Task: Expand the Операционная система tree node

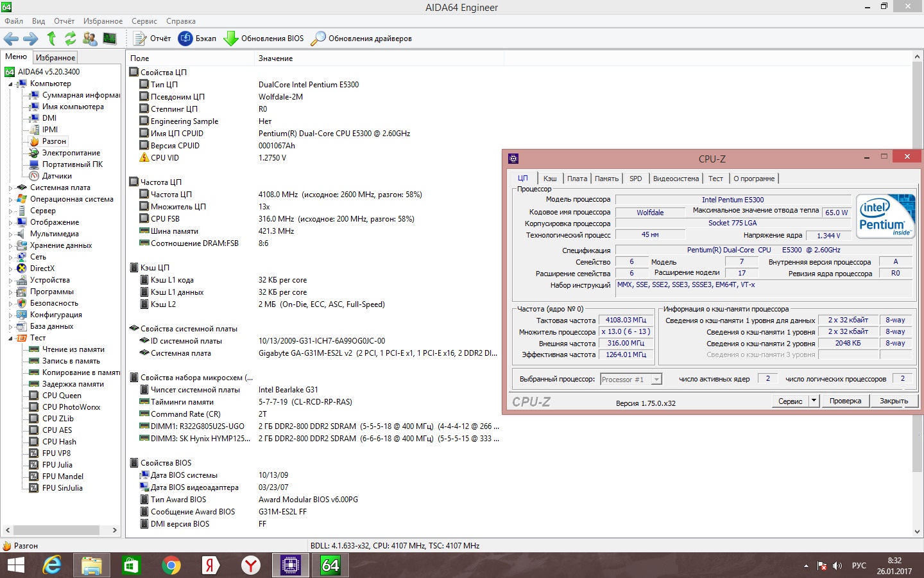Action: [x=10, y=200]
